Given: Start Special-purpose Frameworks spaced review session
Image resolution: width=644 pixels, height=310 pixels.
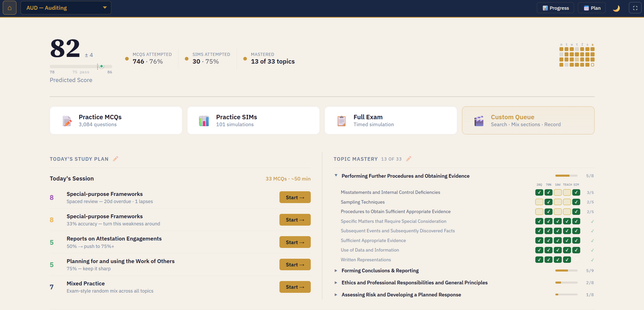Looking at the screenshot, I should [x=295, y=197].
